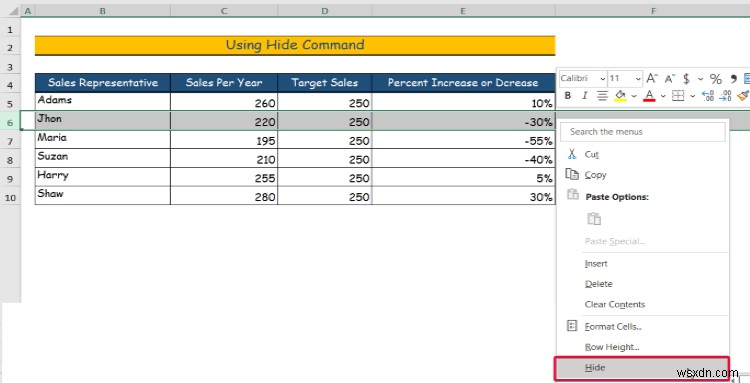
Task: Expand the font color dropdown arrow
Action: pyautogui.click(x=663, y=96)
